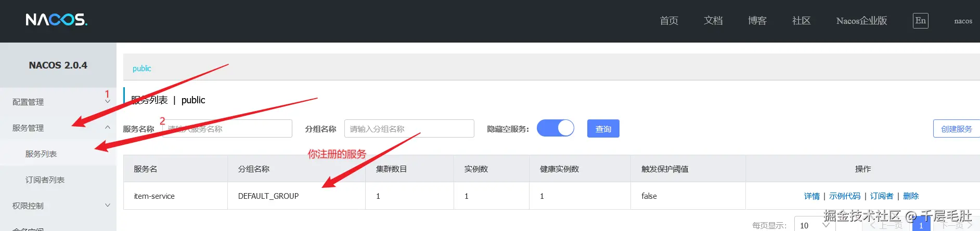980x231 pixels.
Task: Click the 触发保护阈值 column header
Action: (688, 169)
